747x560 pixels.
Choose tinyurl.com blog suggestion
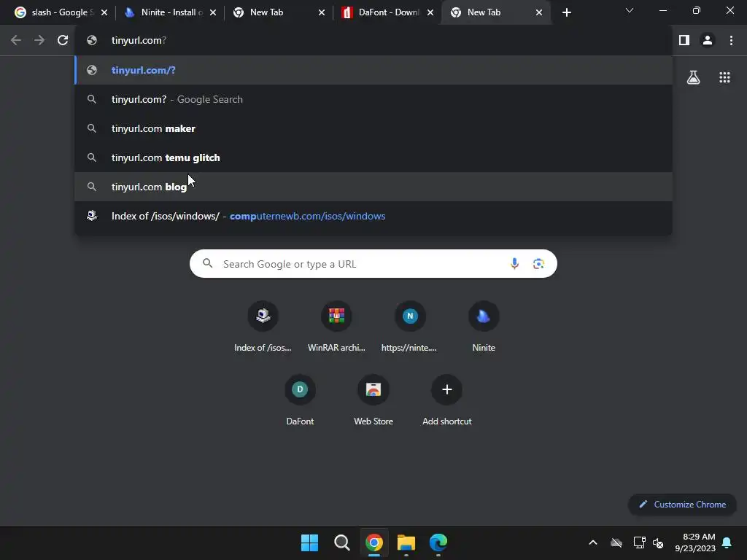pos(373,187)
